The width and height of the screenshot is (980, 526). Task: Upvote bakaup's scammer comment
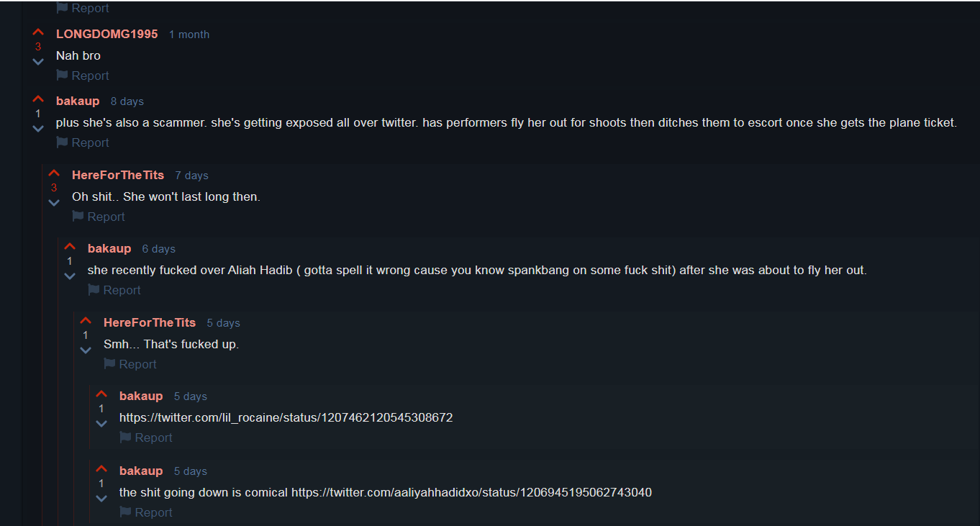(x=38, y=99)
